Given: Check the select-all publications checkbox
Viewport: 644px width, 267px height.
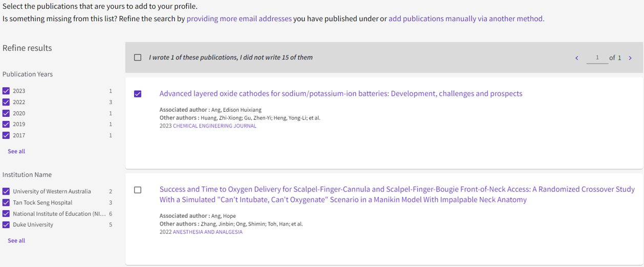Looking at the screenshot, I should coord(138,57).
